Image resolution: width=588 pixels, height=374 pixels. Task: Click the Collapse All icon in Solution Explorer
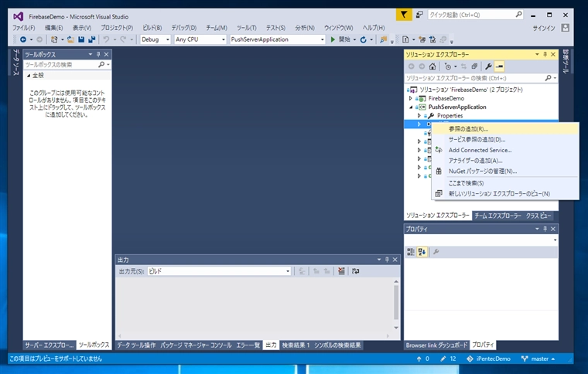(x=474, y=66)
